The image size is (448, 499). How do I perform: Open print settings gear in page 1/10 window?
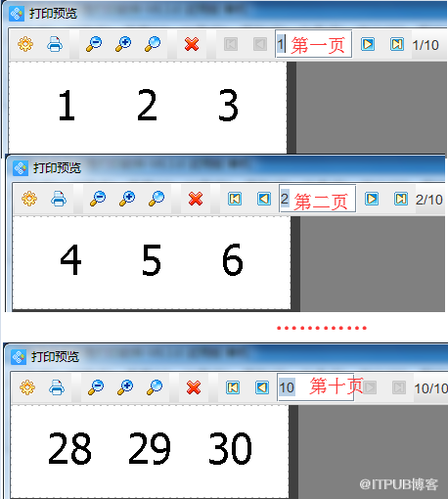click(x=25, y=44)
